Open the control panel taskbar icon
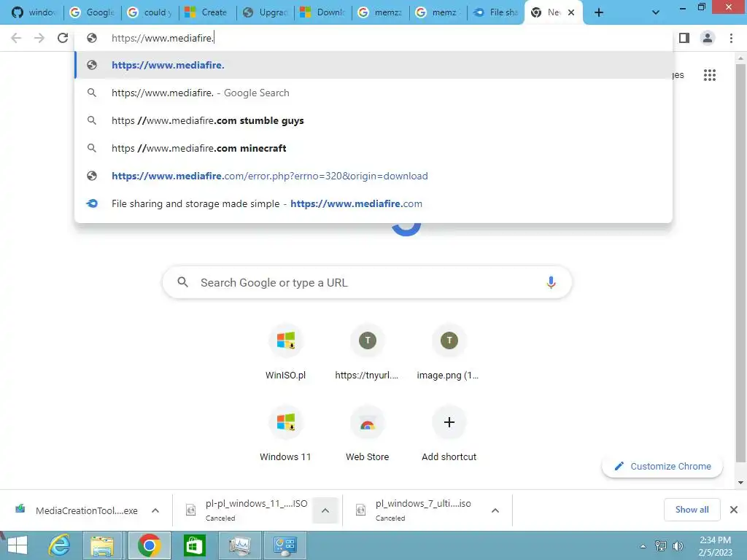Viewport: 747px width, 560px height. tap(285, 545)
